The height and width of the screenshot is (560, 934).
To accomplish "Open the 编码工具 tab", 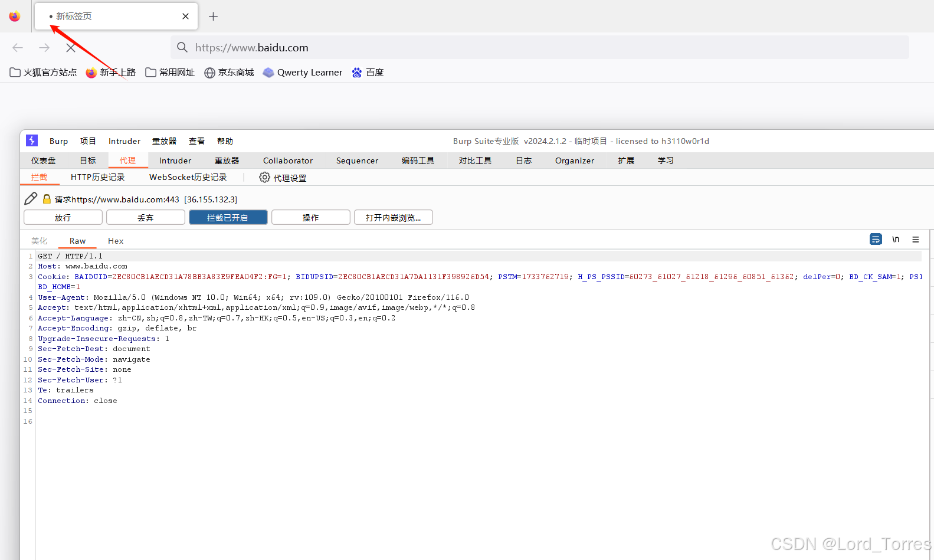I will click(418, 161).
